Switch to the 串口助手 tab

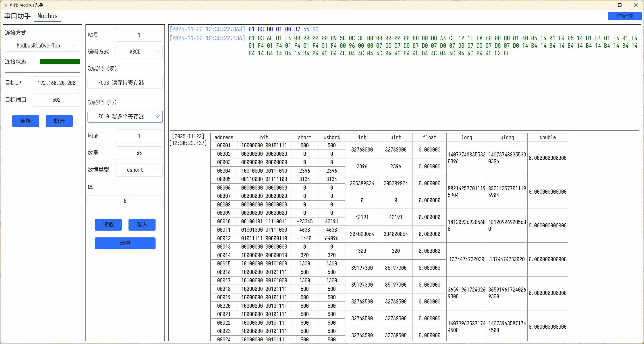tap(17, 16)
